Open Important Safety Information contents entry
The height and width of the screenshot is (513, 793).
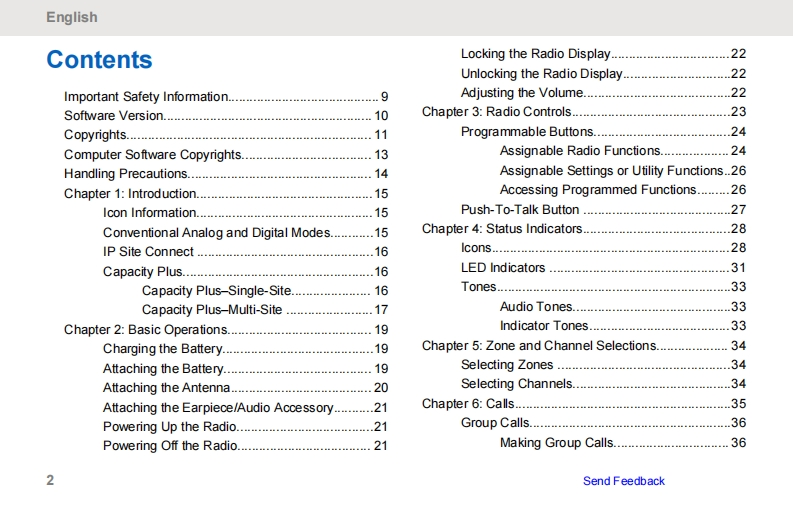(x=146, y=97)
